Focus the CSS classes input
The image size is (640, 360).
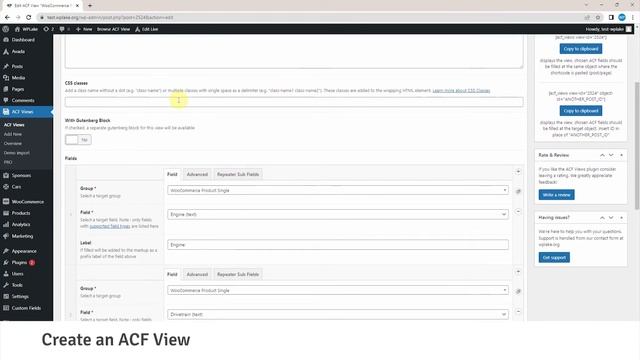[x=294, y=102]
